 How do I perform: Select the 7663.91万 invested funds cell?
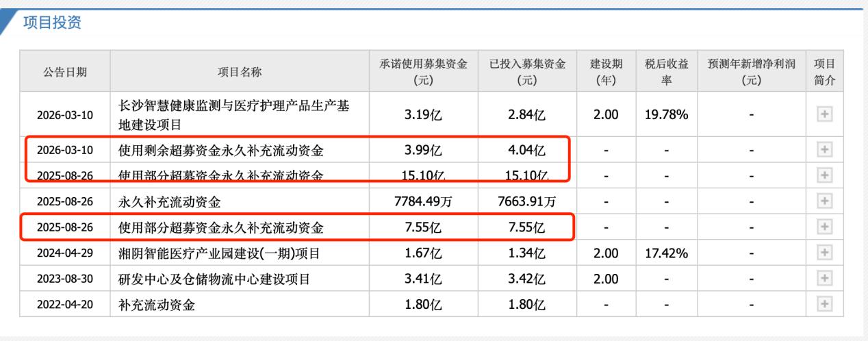pyautogui.click(x=526, y=201)
